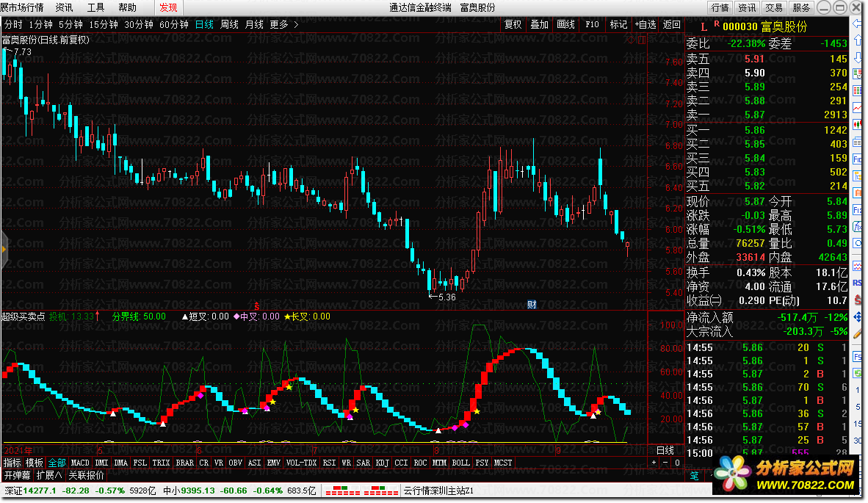
Task: Open the 工具 menu
Action: coord(95,7)
